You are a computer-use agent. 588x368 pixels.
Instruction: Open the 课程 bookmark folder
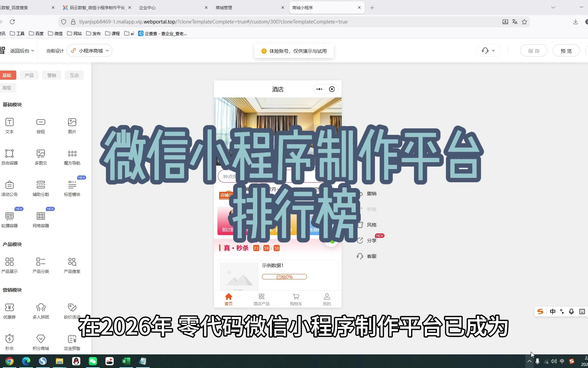pyautogui.click(x=113, y=33)
